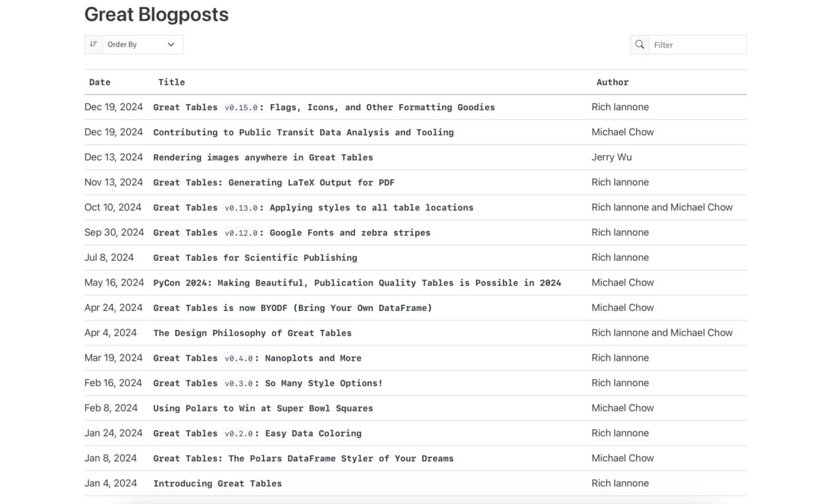
Task: Click the Title column header
Action: pyautogui.click(x=172, y=82)
